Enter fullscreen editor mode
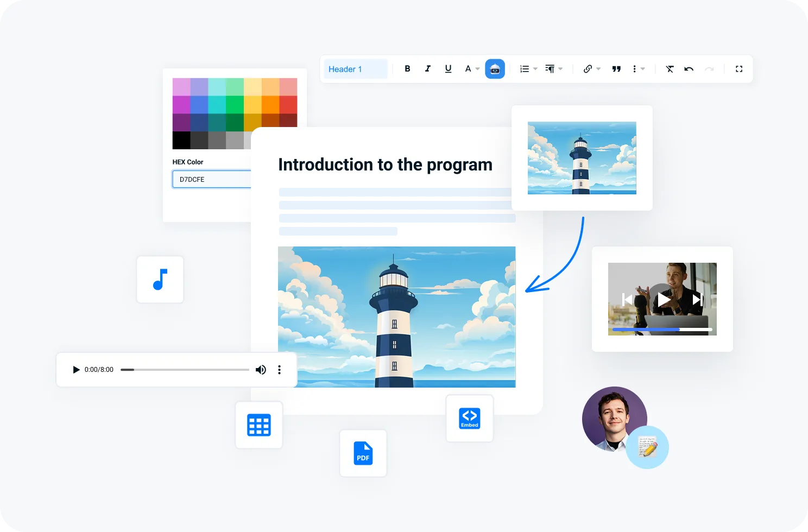Screen dimensions: 808x532 pos(739,69)
